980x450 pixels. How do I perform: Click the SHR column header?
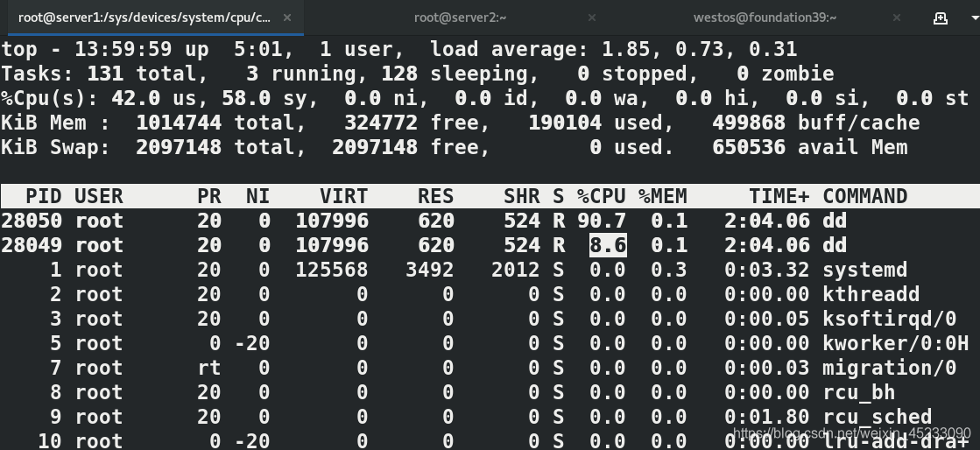click(521, 196)
